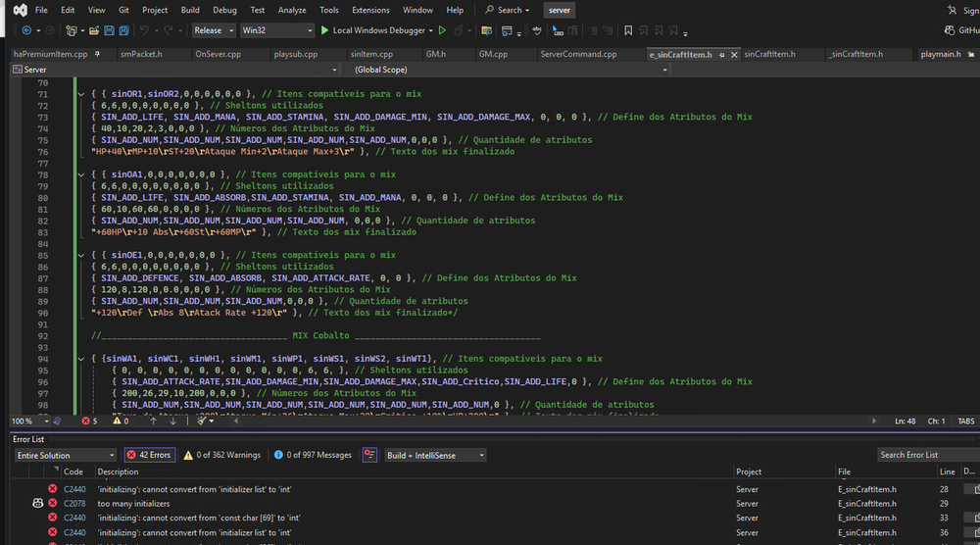The width and height of the screenshot is (980, 545).
Task: Save the current file with the Save icon
Action: tap(109, 30)
